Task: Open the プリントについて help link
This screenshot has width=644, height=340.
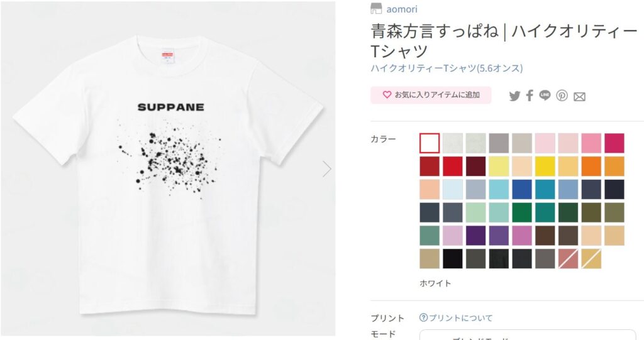Action: coord(460,318)
